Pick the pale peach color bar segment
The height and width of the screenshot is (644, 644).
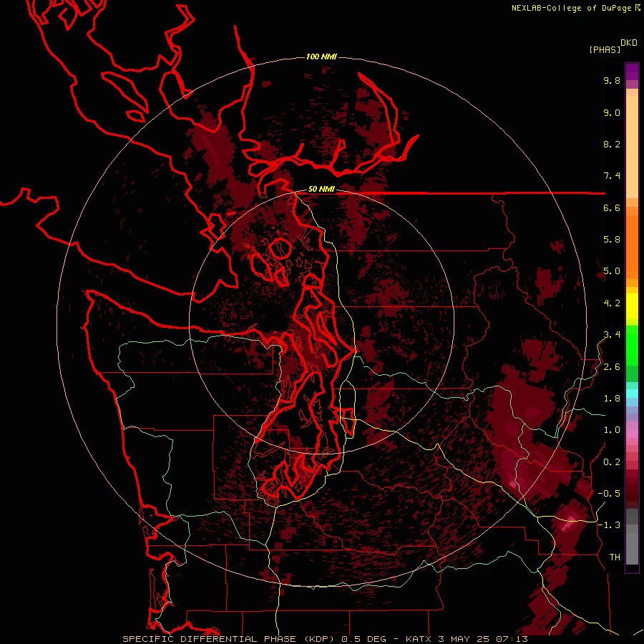pos(632,148)
